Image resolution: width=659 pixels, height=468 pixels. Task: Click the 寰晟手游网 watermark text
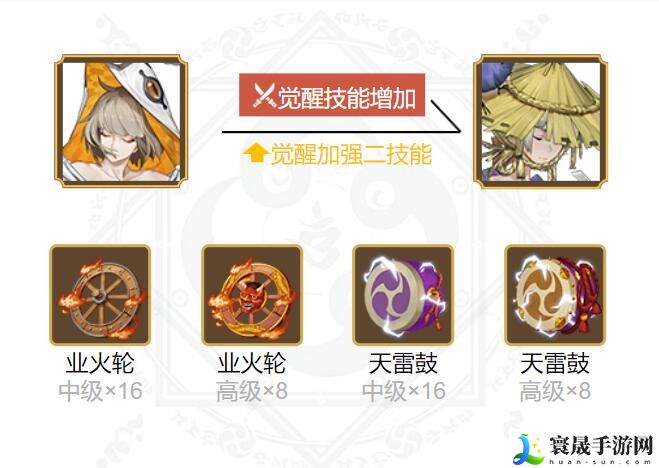[600, 445]
